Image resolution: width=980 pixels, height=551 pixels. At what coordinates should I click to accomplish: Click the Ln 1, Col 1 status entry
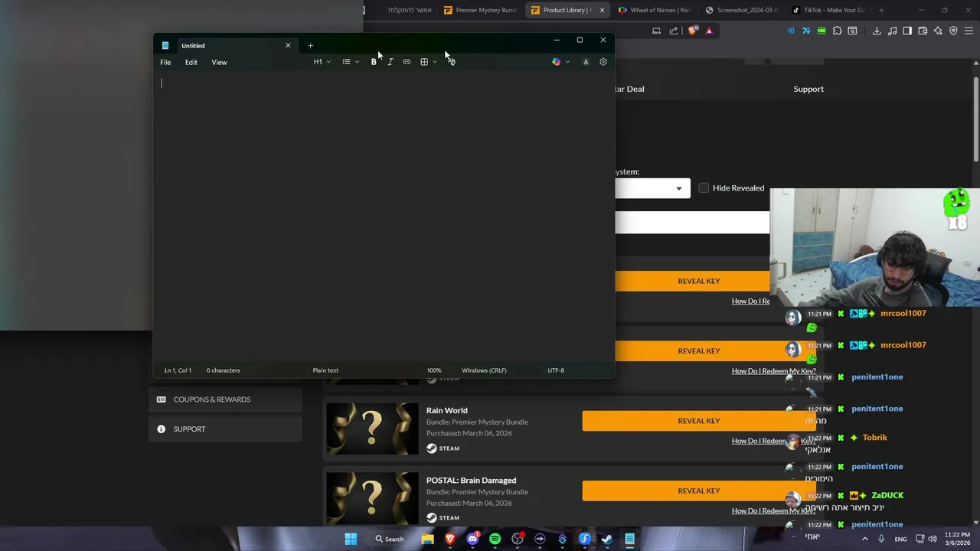(178, 370)
